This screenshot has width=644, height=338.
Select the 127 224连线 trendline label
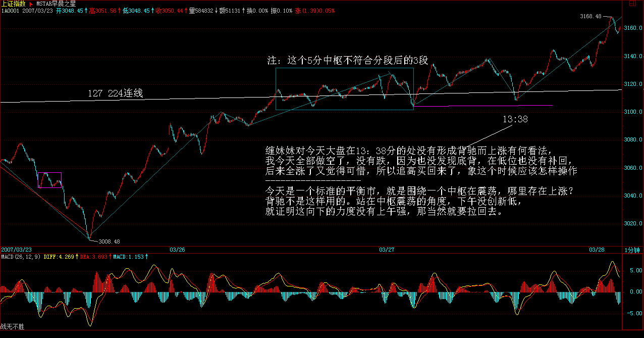pos(115,93)
